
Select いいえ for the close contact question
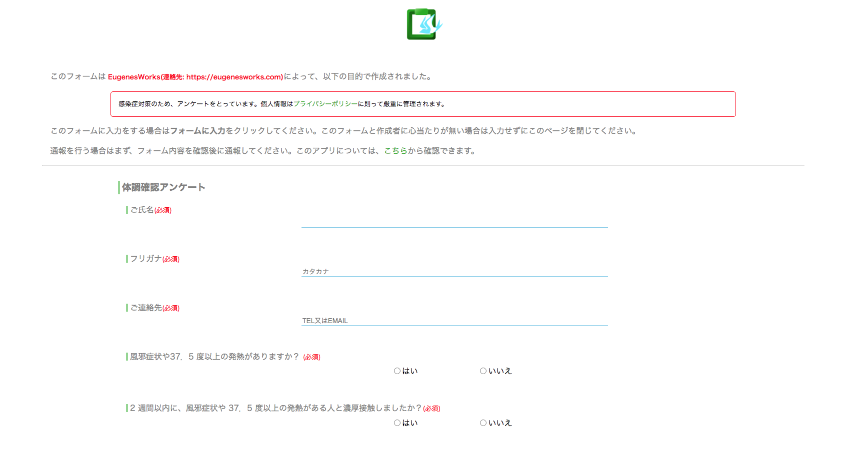pos(483,423)
